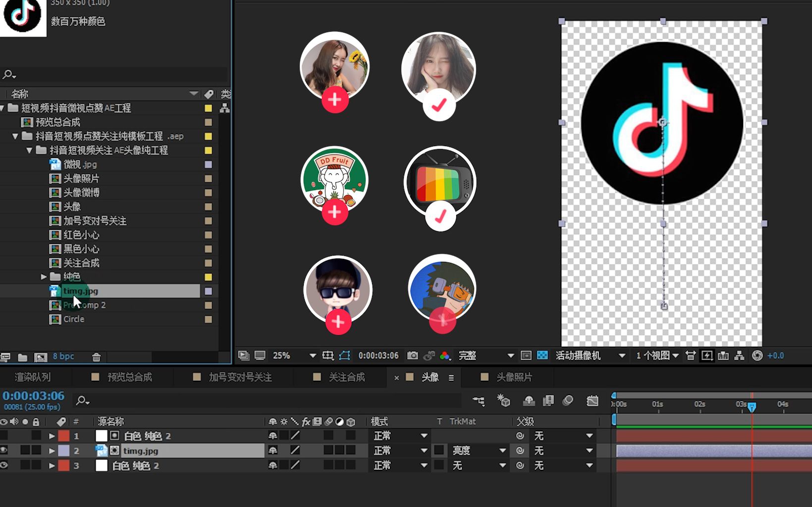Image resolution: width=812 pixels, height=507 pixels.
Task: Create a new folder in project panel
Action: coord(22,357)
